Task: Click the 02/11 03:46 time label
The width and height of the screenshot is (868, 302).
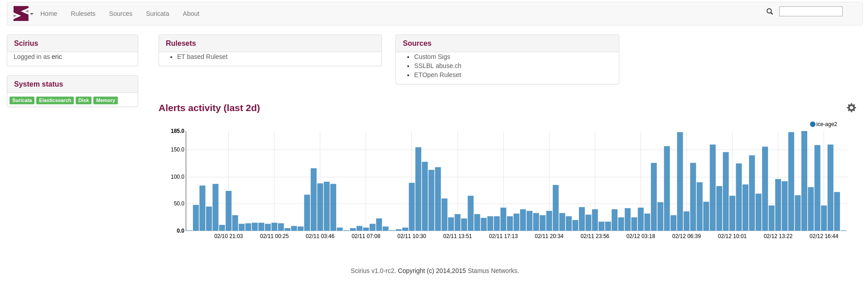Action: pos(320,236)
